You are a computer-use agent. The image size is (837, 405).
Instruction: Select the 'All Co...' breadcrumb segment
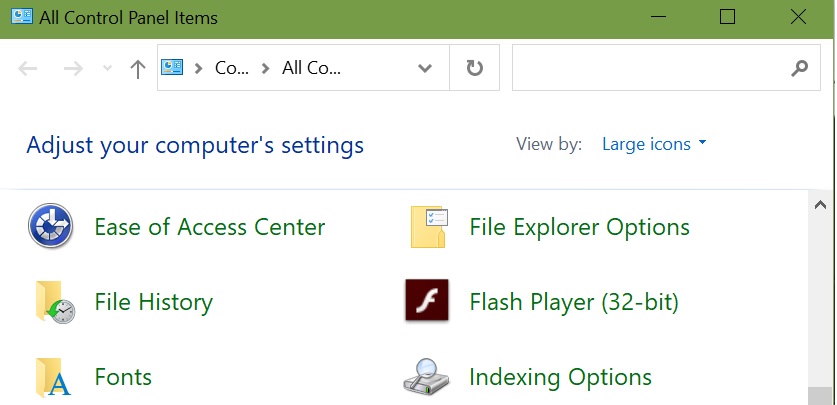(x=311, y=68)
